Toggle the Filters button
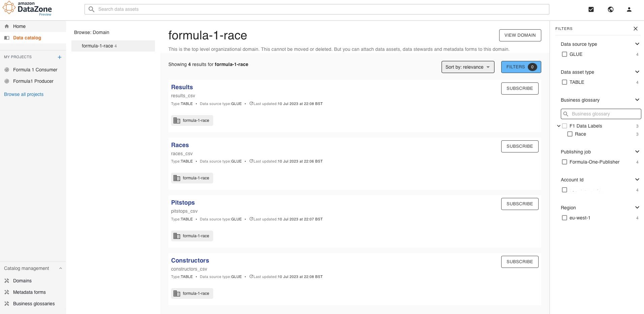 (521, 67)
